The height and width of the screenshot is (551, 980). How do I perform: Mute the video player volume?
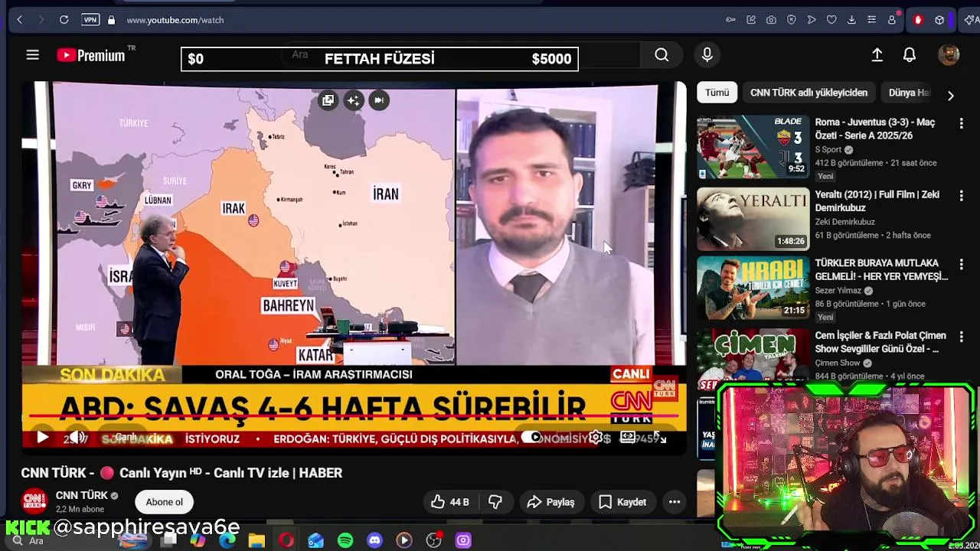(77, 438)
